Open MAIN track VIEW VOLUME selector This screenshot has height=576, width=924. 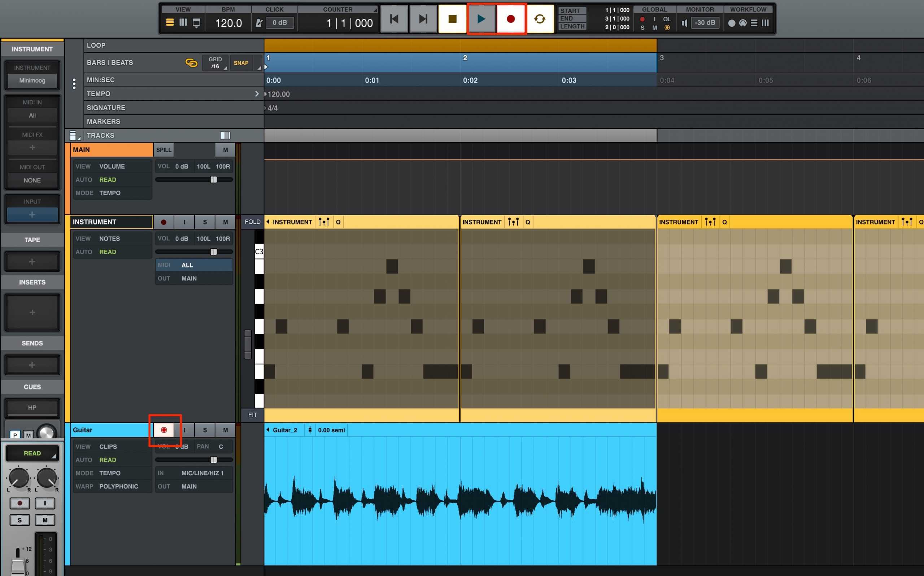coord(112,166)
